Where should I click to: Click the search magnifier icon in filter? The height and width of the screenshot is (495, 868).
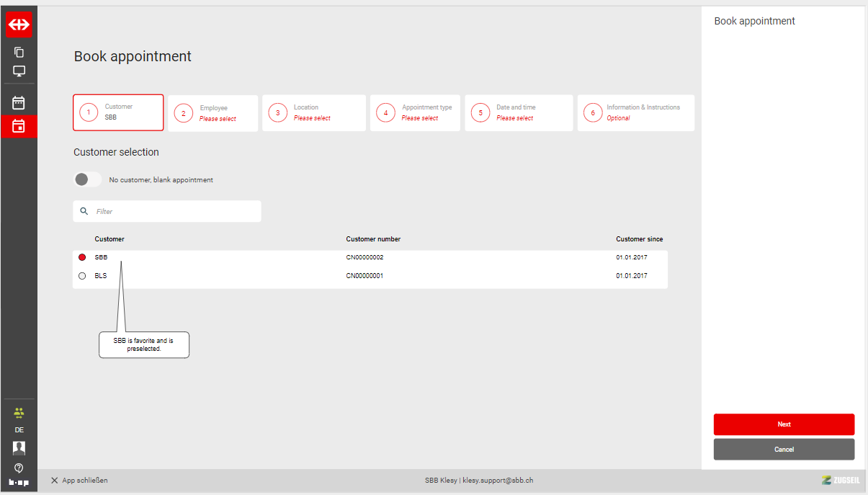(84, 211)
